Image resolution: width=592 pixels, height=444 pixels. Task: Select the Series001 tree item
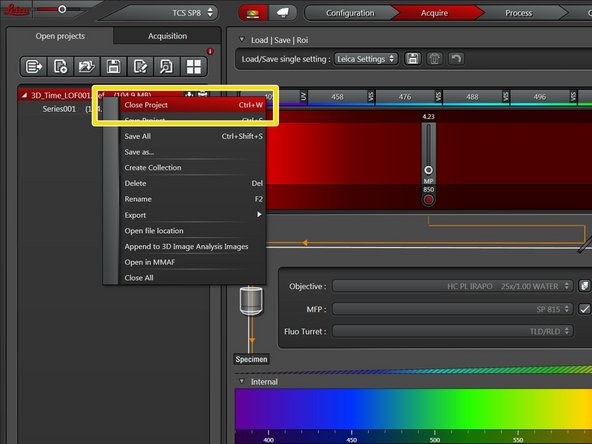pos(59,109)
